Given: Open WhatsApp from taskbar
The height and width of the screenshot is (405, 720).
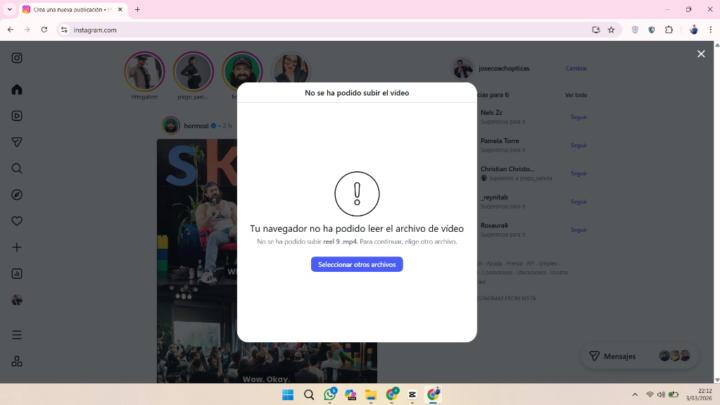Looking at the screenshot, I should click(x=330, y=394).
